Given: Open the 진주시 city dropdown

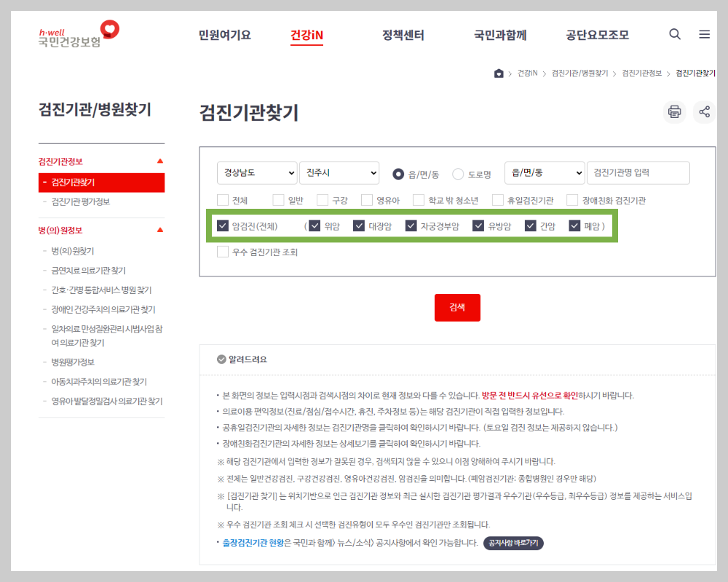Looking at the screenshot, I should point(339,173).
